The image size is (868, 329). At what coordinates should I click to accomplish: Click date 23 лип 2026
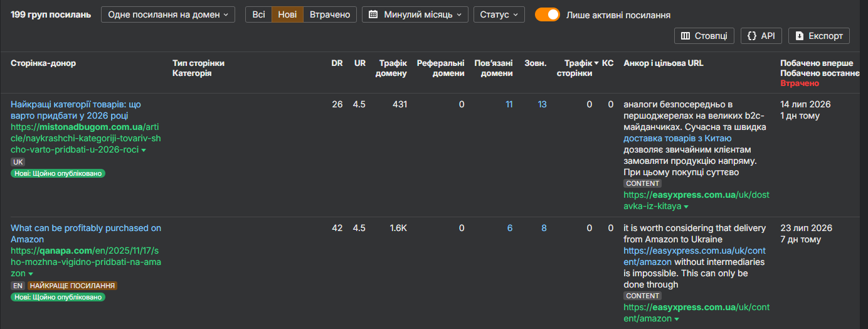point(807,228)
